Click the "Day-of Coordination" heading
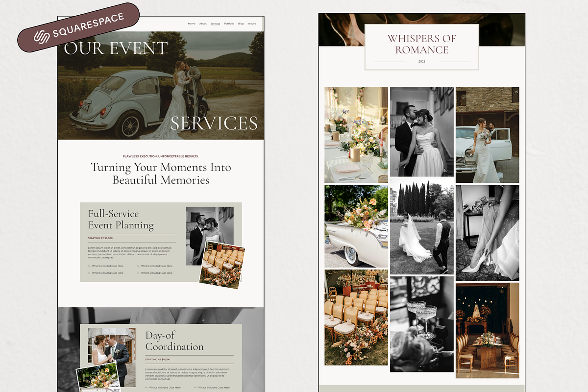This screenshot has height=392, width=588. coord(174,341)
